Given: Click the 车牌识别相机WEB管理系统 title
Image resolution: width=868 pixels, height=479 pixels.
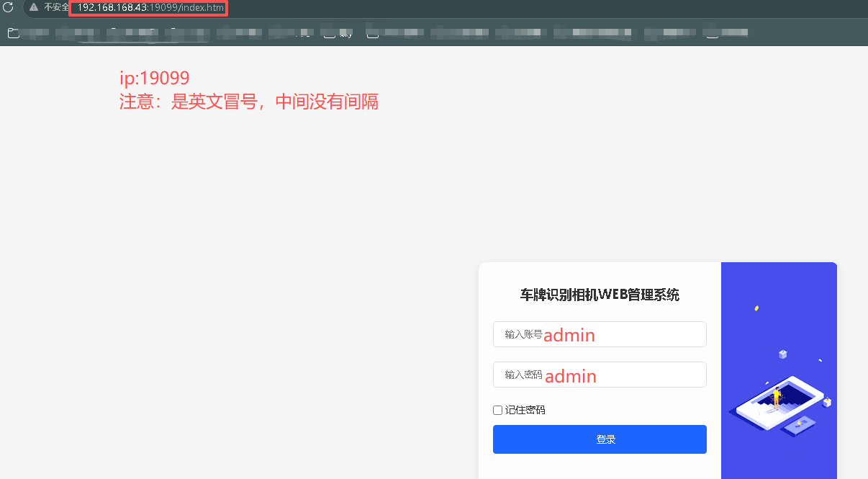Looking at the screenshot, I should (x=600, y=295).
